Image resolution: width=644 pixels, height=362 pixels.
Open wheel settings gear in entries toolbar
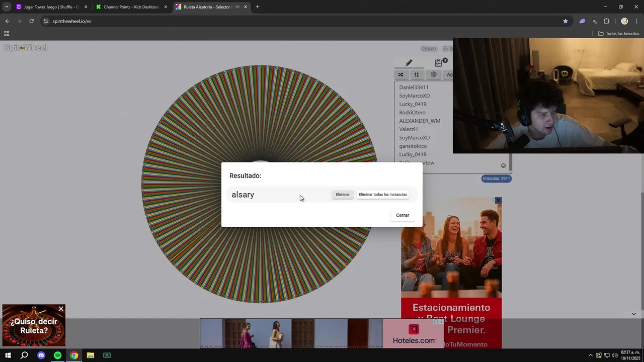pyautogui.click(x=434, y=75)
